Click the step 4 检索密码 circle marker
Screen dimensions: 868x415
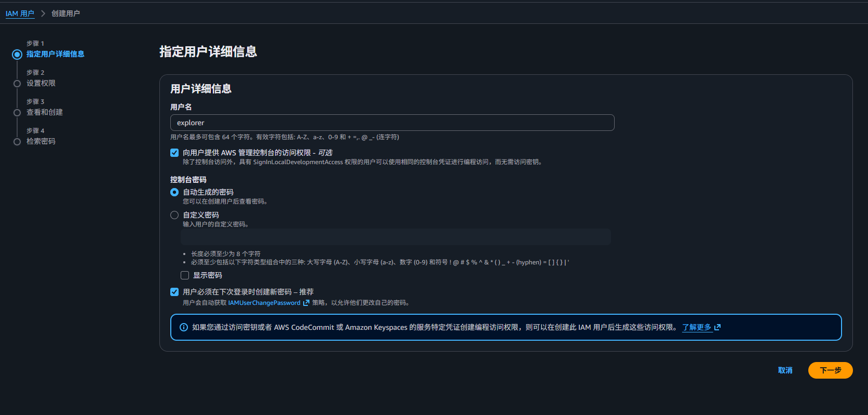tap(17, 142)
